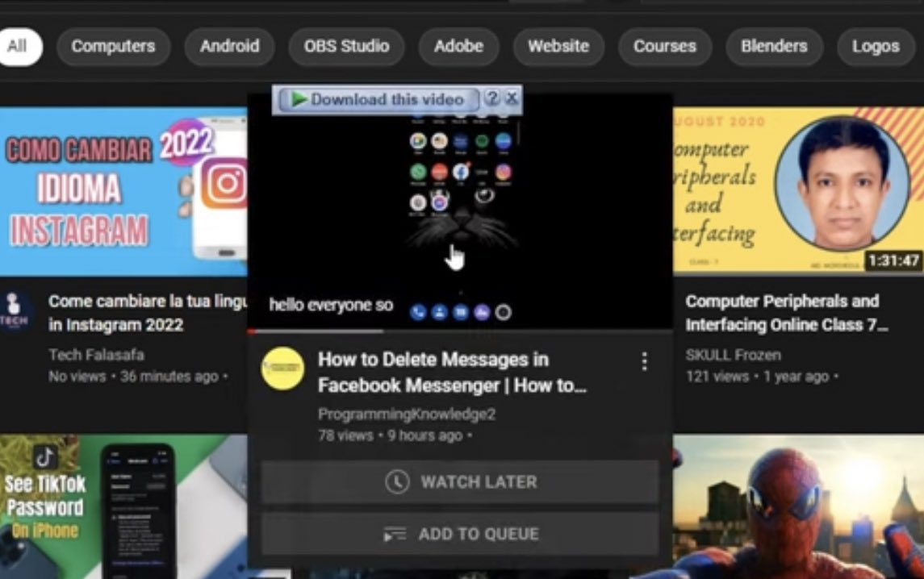Close the Download this video bar

(512, 98)
